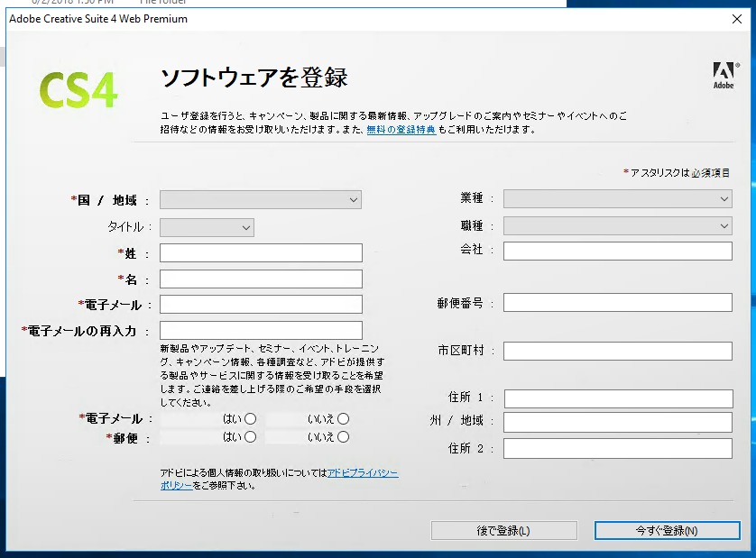Close the Adobe Creative Suite 4 dialog
756x558 pixels.
[x=737, y=19]
